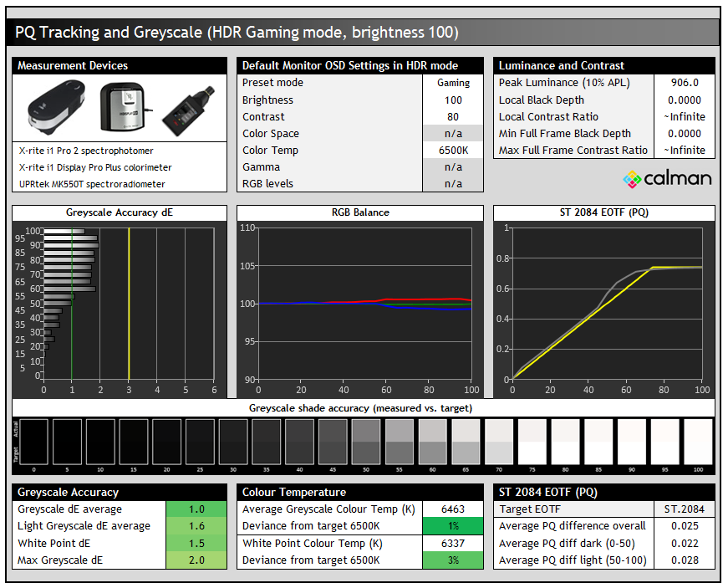Select the 100% white greyscale swatch
This screenshot has width=728, height=583.
pyautogui.click(x=698, y=440)
